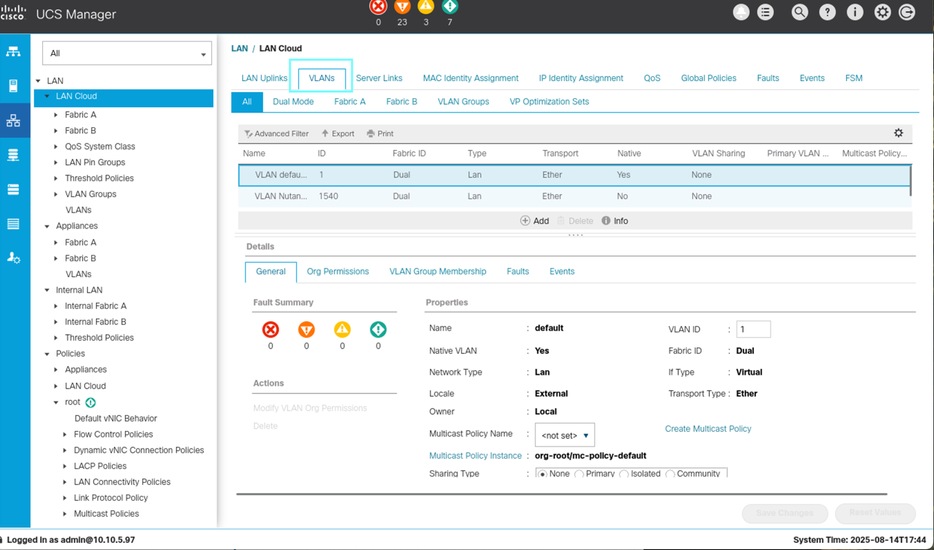The height and width of the screenshot is (550, 934).
Task: Click warnings teal icon in header
Action: click(450, 7)
